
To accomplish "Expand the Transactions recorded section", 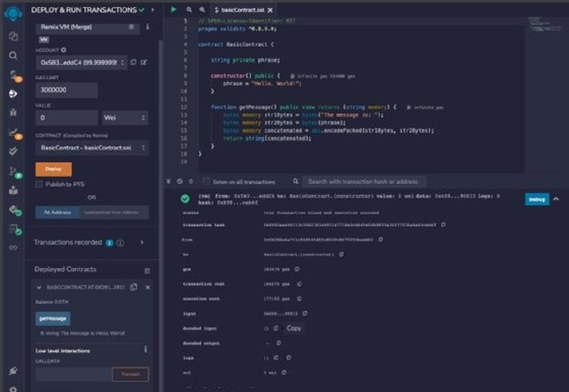I will [142, 242].
